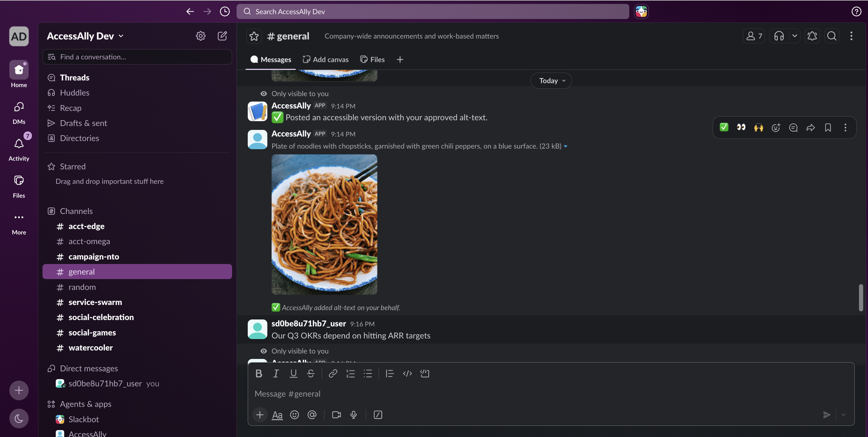Search within the channel using magnifier icon
Screen dimensions: 868x437
point(832,36)
